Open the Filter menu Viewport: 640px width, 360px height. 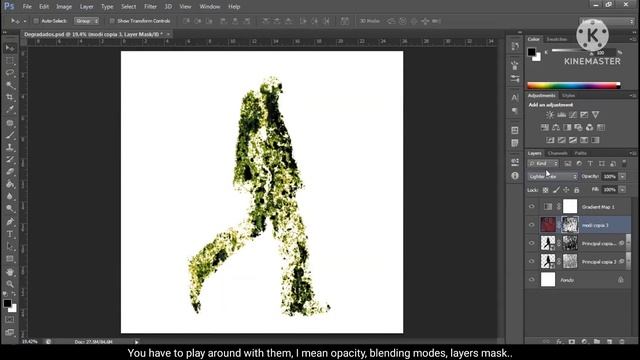point(150,7)
